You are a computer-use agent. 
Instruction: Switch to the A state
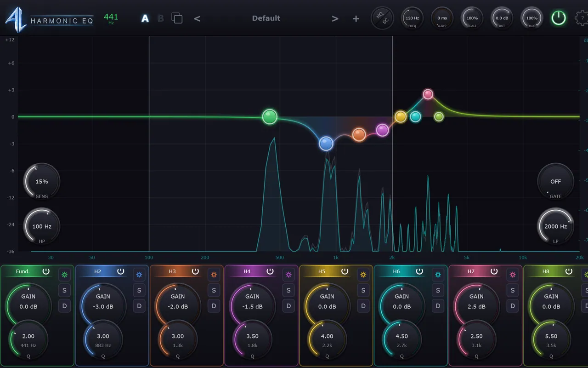(145, 18)
